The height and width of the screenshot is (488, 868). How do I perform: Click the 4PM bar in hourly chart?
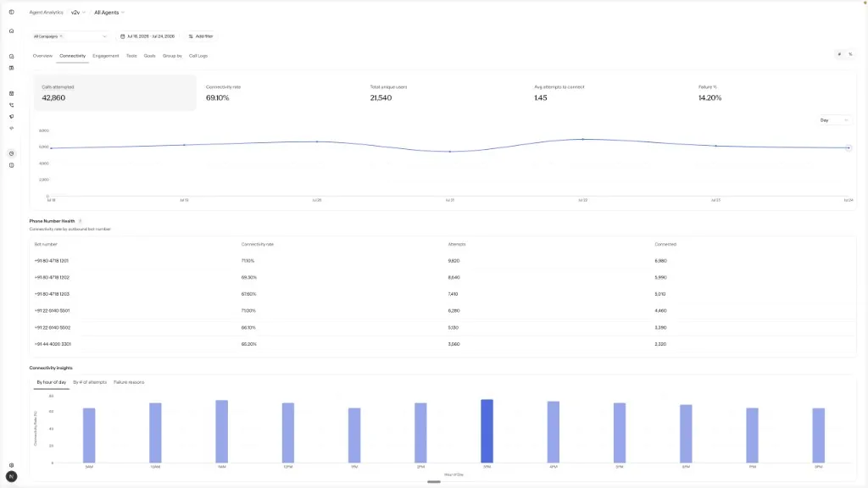click(553, 432)
